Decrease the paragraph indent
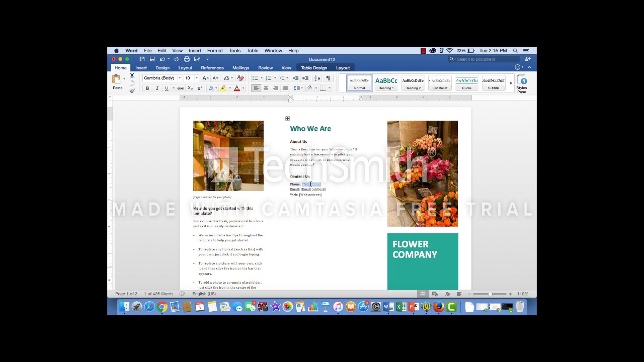 [295, 78]
